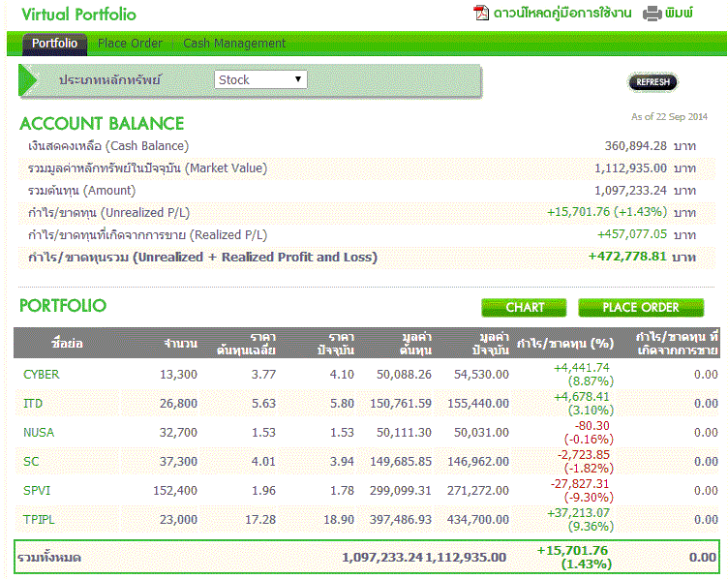728x579 pixels.
Task: Click the printer icon
Action: click(x=652, y=14)
